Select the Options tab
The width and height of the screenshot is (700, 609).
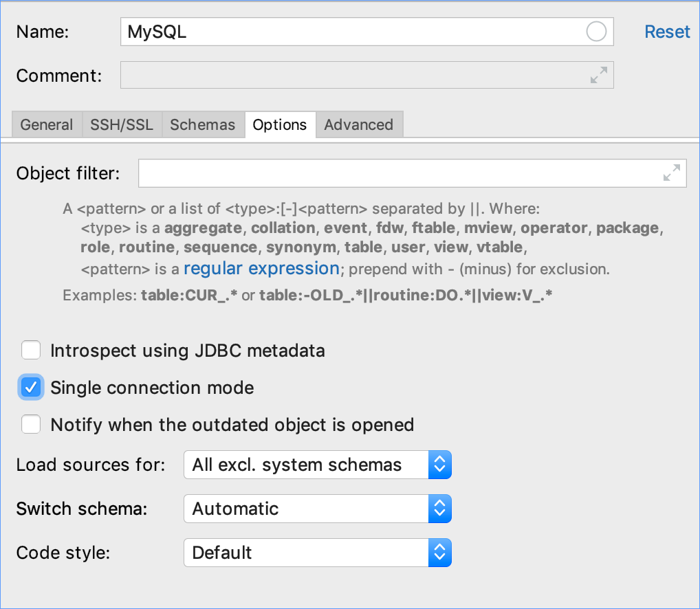[280, 124]
